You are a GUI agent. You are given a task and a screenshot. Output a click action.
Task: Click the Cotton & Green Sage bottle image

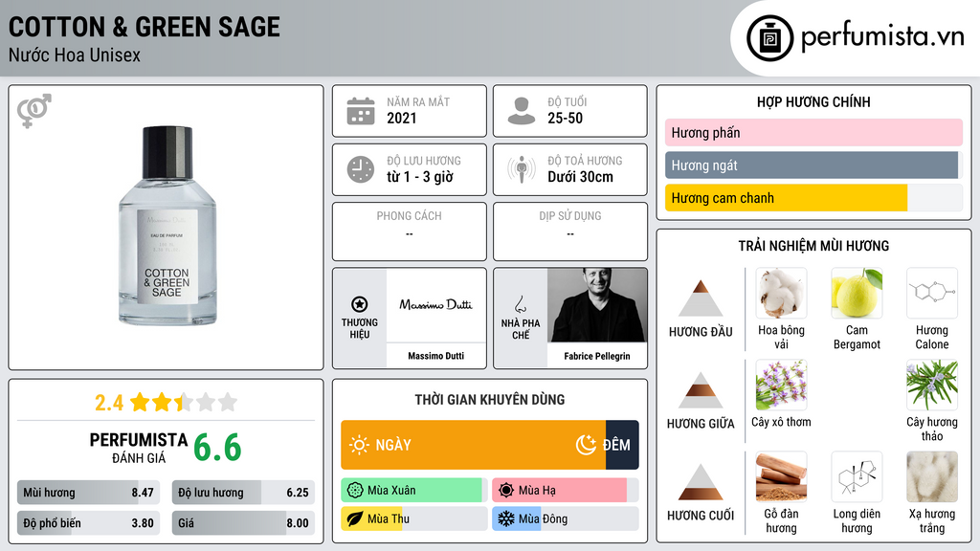pos(167,226)
